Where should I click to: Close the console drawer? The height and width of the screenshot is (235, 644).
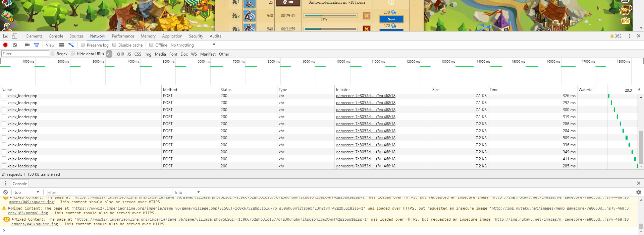coord(639,183)
